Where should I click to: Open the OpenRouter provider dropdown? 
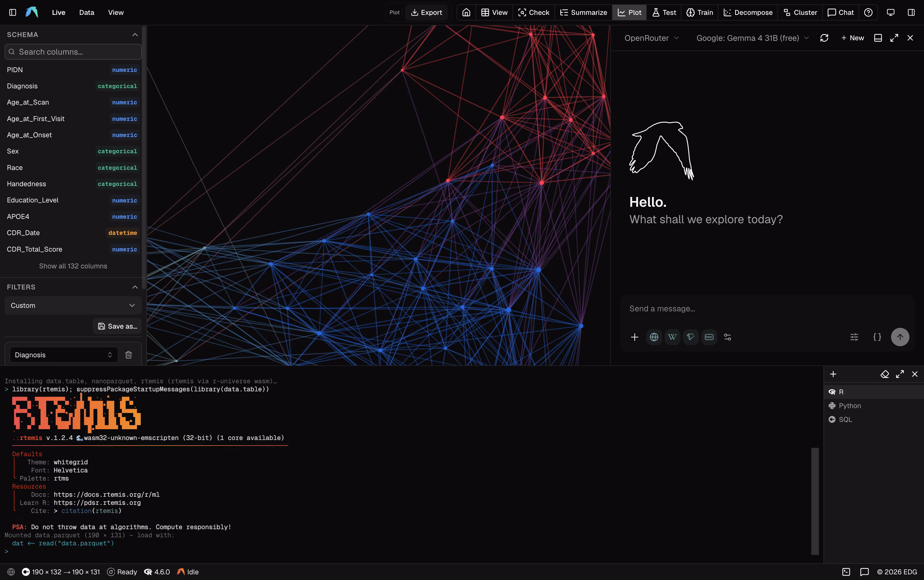tap(652, 38)
